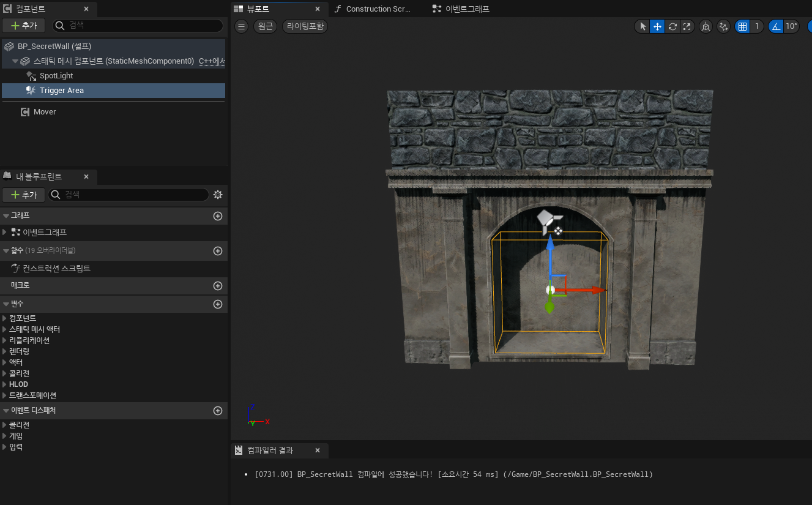Viewport: 812px width, 505px height.
Task: Activate the select mode arrow tool
Action: coord(643,26)
